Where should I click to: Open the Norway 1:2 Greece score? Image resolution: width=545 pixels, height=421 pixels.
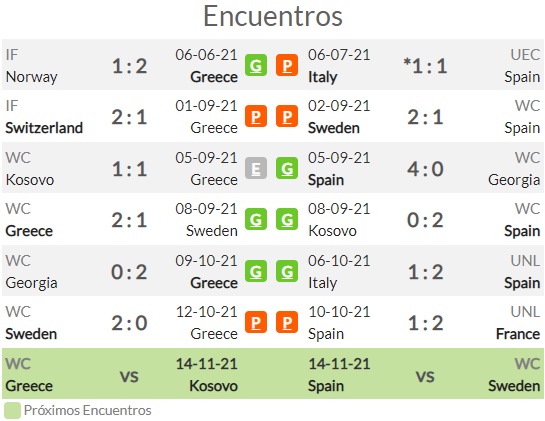coord(129,66)
